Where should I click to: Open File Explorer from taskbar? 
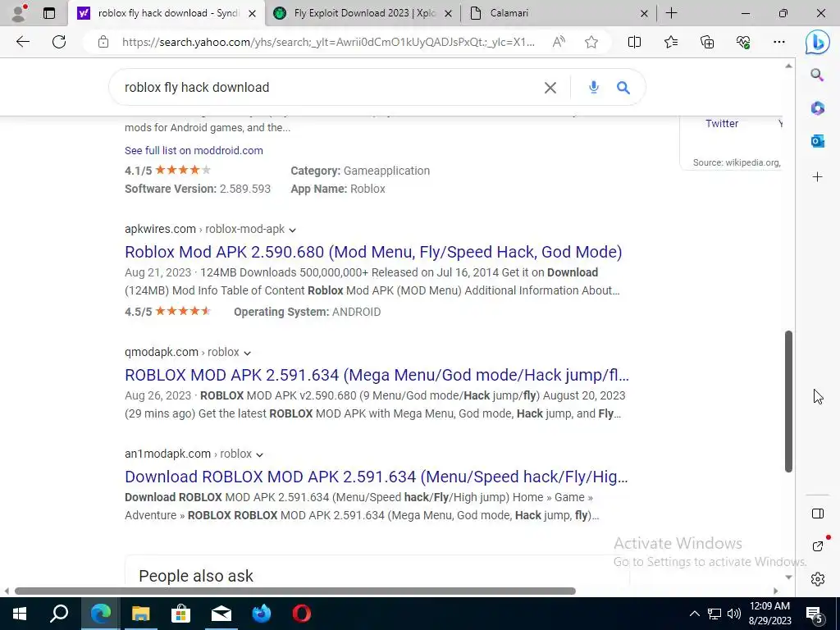coord(140,614)
